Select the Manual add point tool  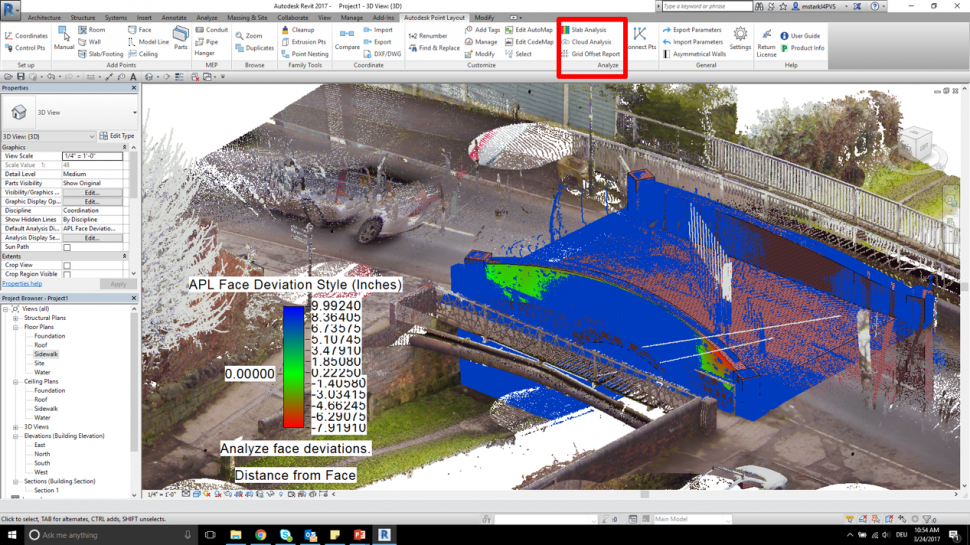tap(64, 38)
